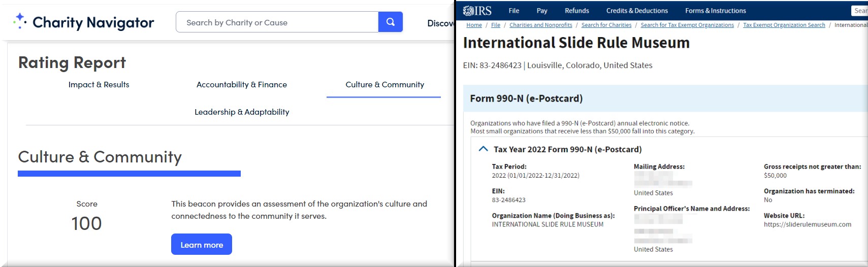Open Credits & Deductions menu
Image resolution: width=868 pixels, height=267 pixels.
[637, 11]
